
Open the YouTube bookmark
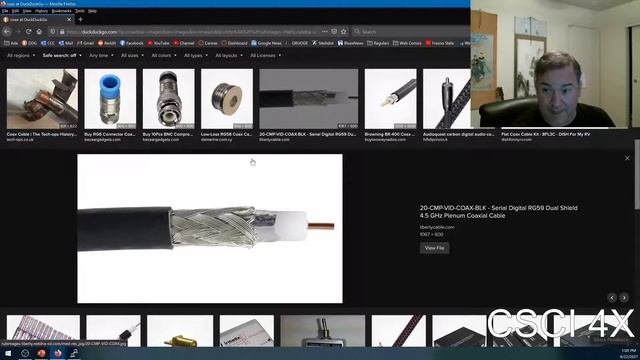(158, 43)
